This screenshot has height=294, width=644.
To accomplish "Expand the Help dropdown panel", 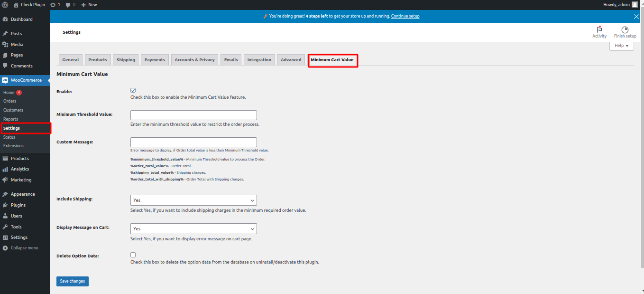I will [x=621, y=46].
